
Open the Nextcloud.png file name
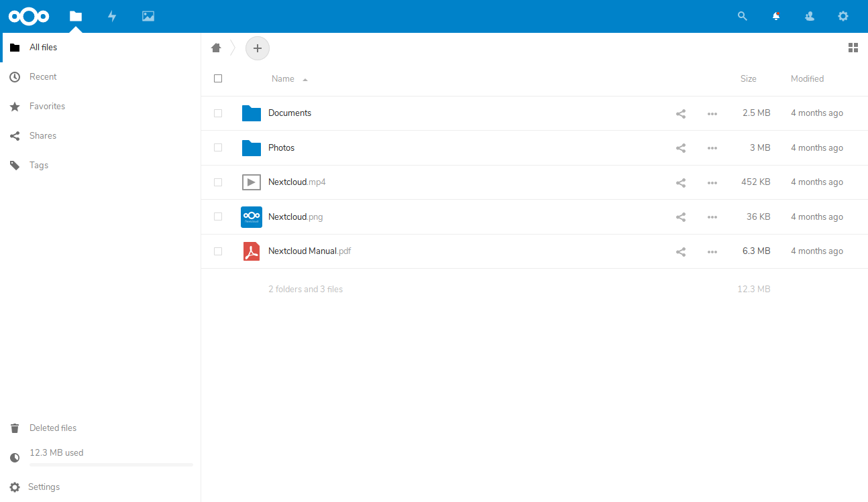point(296,216)
